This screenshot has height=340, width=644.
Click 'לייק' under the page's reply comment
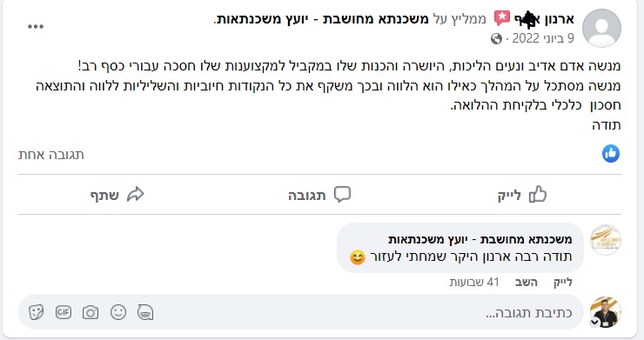pos(563,283)
